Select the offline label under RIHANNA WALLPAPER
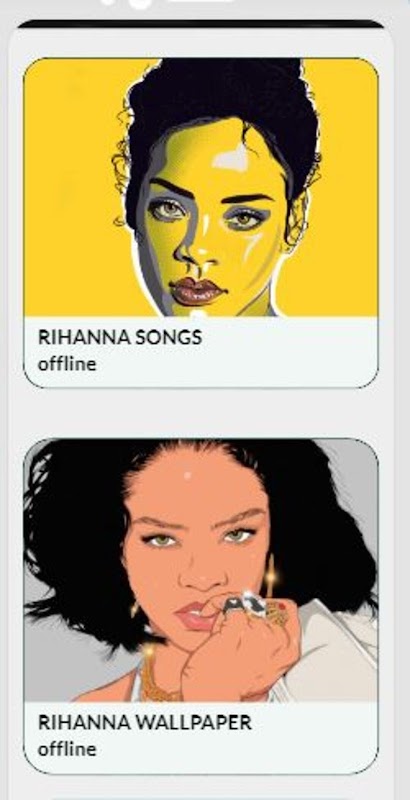The image size is (410, 800). tap(67, 749)
